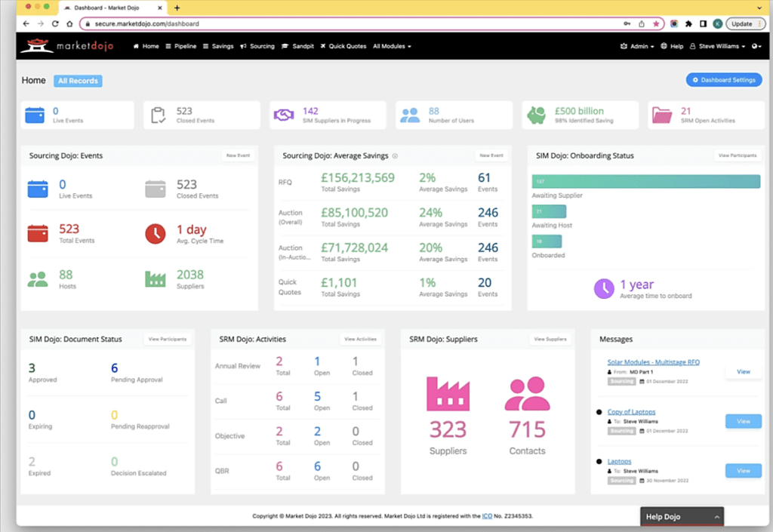The width and height of the screenshot is (773, 532).
Task: Click the globe icon in the top-right navbar
Action: pyautogui.click(x=754, y=46)
